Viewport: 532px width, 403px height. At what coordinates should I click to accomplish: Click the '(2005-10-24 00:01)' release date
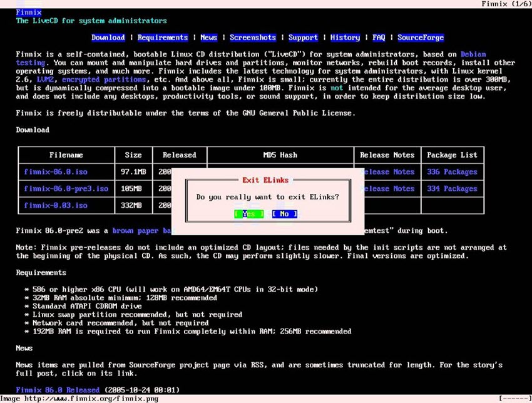point(142,390)
